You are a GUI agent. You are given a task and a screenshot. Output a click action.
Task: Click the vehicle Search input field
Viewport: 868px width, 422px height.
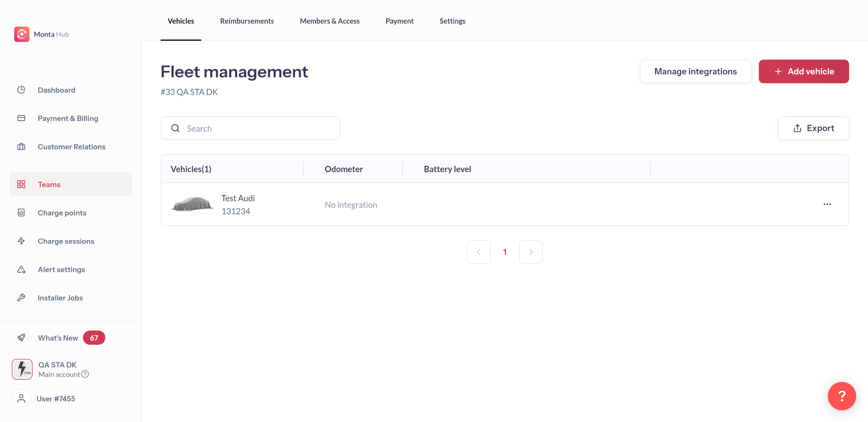point(258,128)
